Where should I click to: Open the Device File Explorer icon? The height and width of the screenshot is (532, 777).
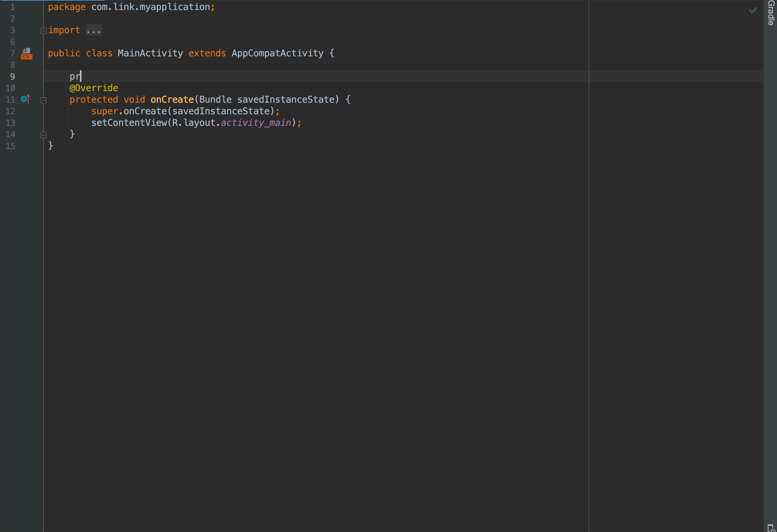pyautogui.click(x=771, y=528)
